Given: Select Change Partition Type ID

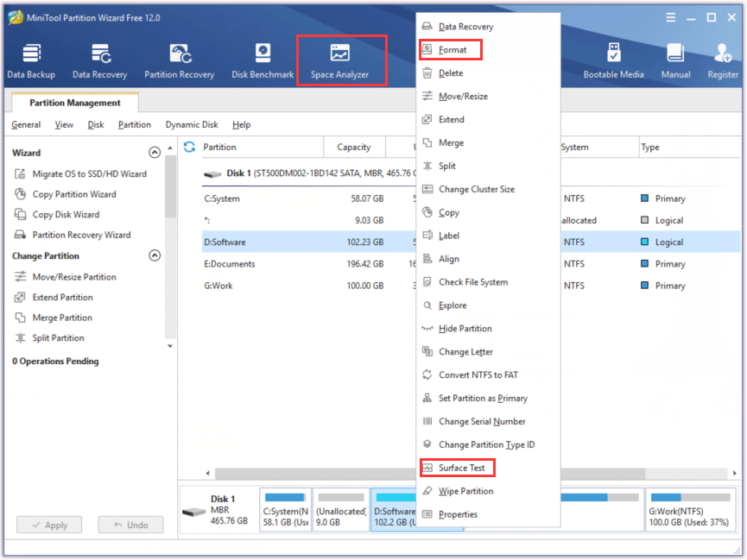Looking at the screenshot, I should point(488,444).
